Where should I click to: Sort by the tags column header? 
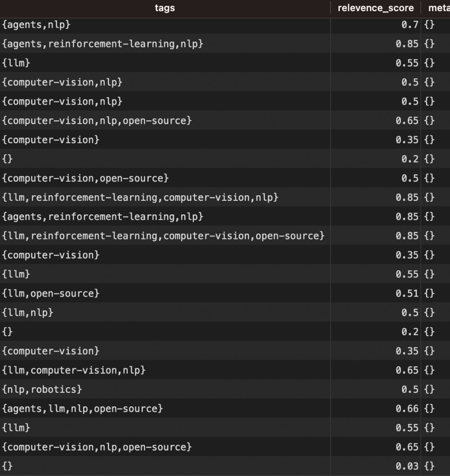(165, 8)
